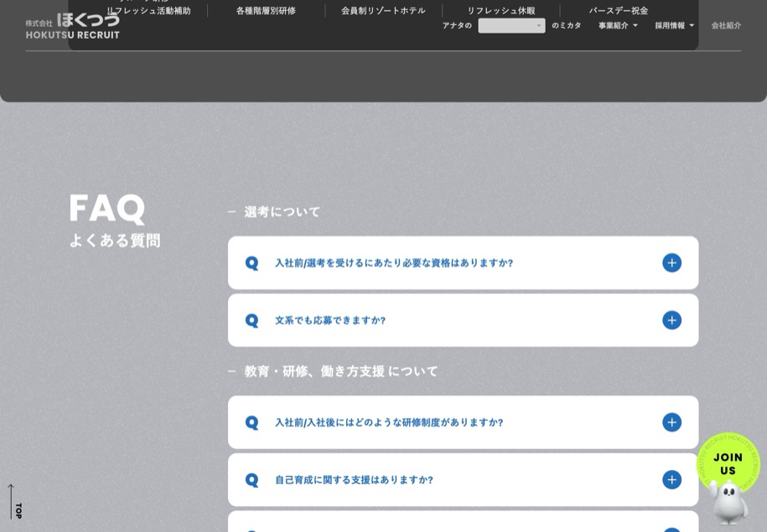Click the Q icon of 研修制度 question
Viewport: 767px width, 532px height.
tap(252, 422)
